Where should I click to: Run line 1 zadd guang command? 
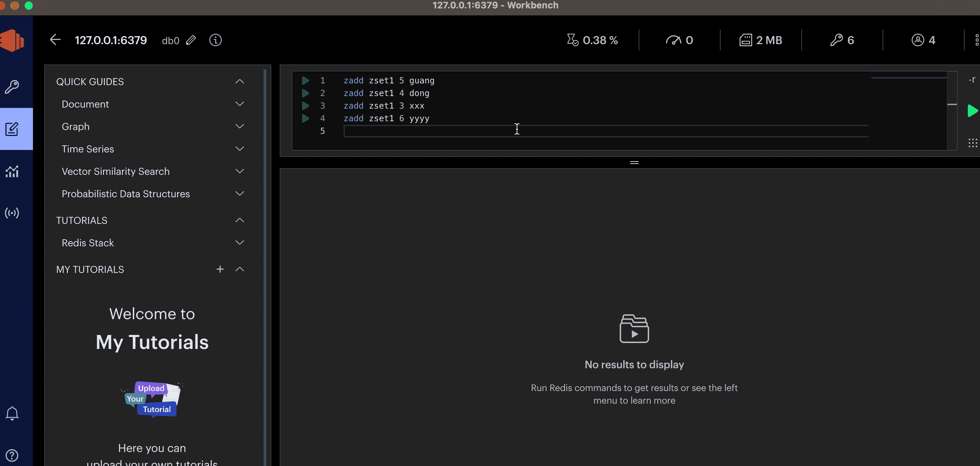coord(305,81)
